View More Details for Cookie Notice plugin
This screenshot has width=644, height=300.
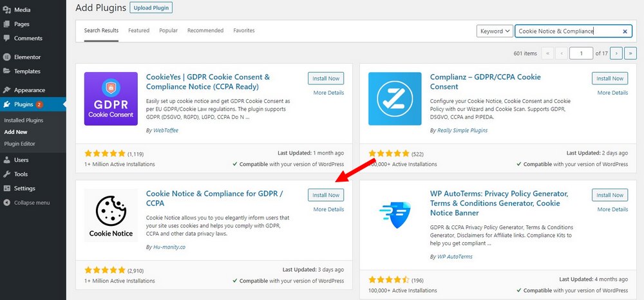click(x=328, y=209)
